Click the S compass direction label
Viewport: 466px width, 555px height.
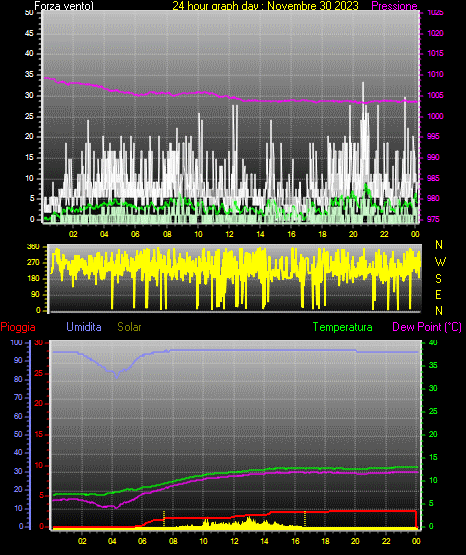438,279
